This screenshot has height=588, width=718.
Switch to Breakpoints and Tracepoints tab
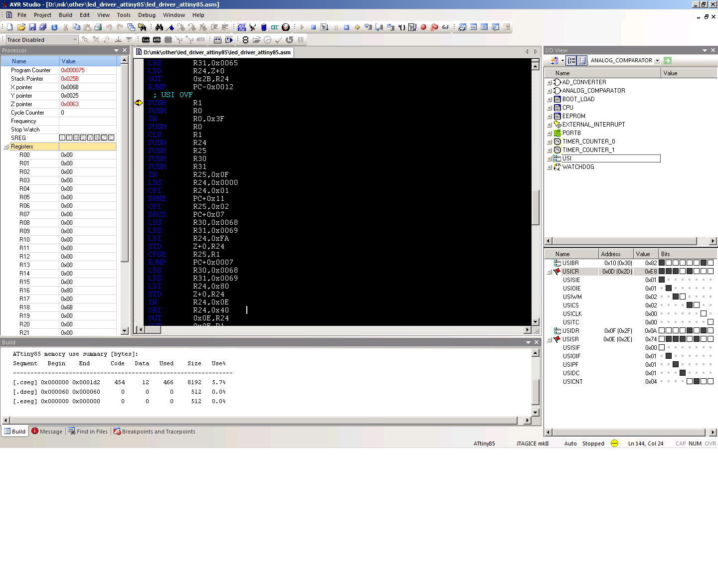[154, 432]
